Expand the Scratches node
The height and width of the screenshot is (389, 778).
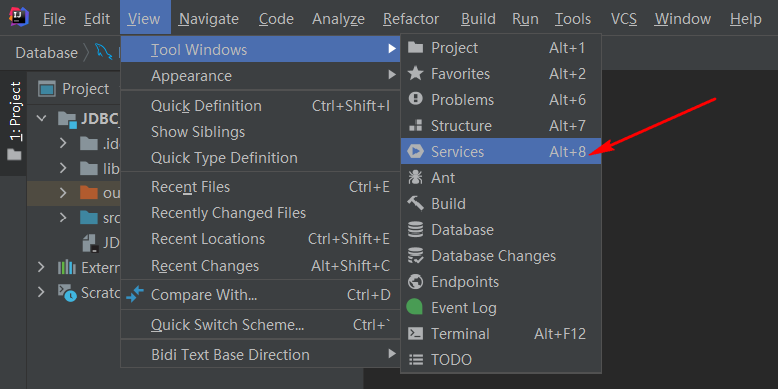(42, 292)
